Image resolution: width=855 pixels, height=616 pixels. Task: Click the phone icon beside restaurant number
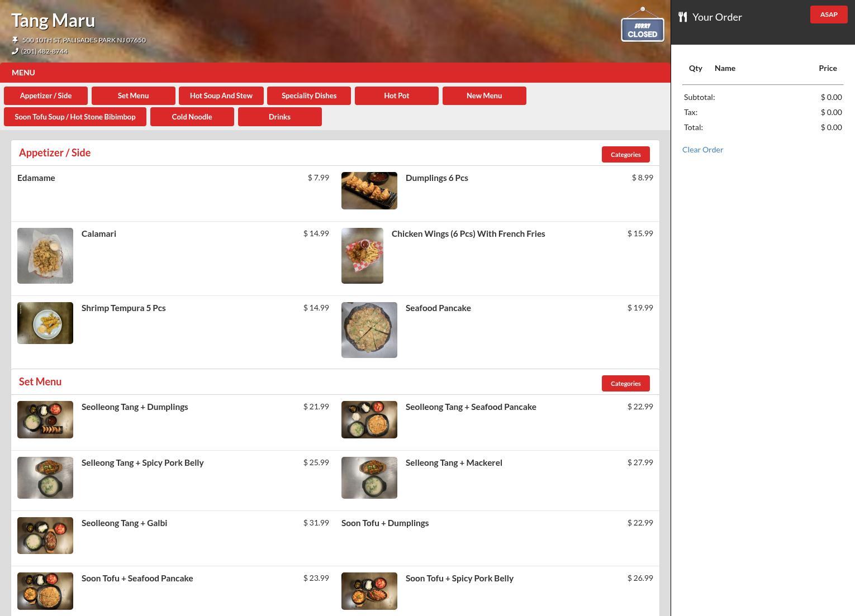[15, 51]
